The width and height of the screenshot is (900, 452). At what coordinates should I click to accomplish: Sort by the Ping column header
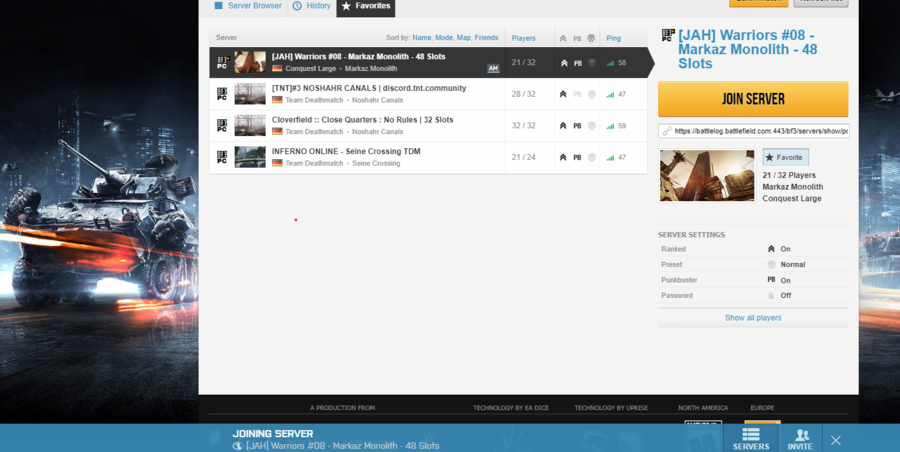click(x=614, y=38)
